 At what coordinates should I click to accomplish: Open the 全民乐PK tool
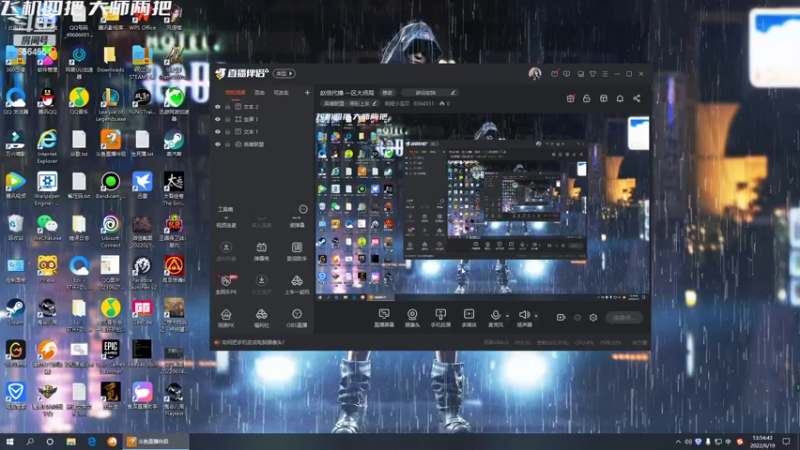(226, 285)
